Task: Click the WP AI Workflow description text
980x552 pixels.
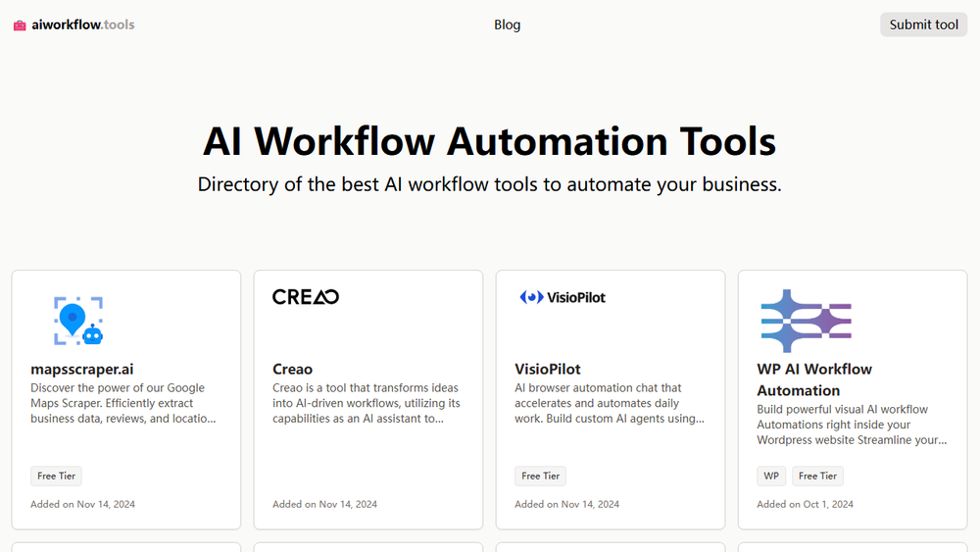Action: coord(852,425)
